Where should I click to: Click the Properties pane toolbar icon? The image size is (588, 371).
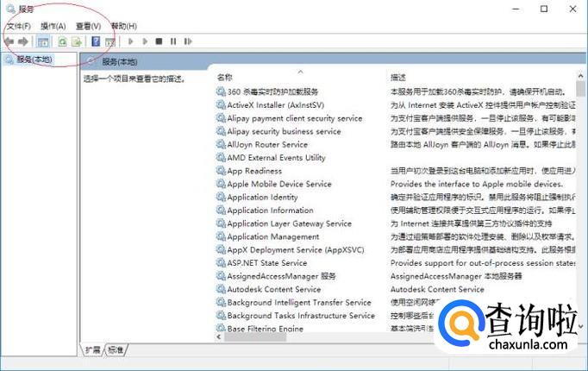[x=109, y=42]
